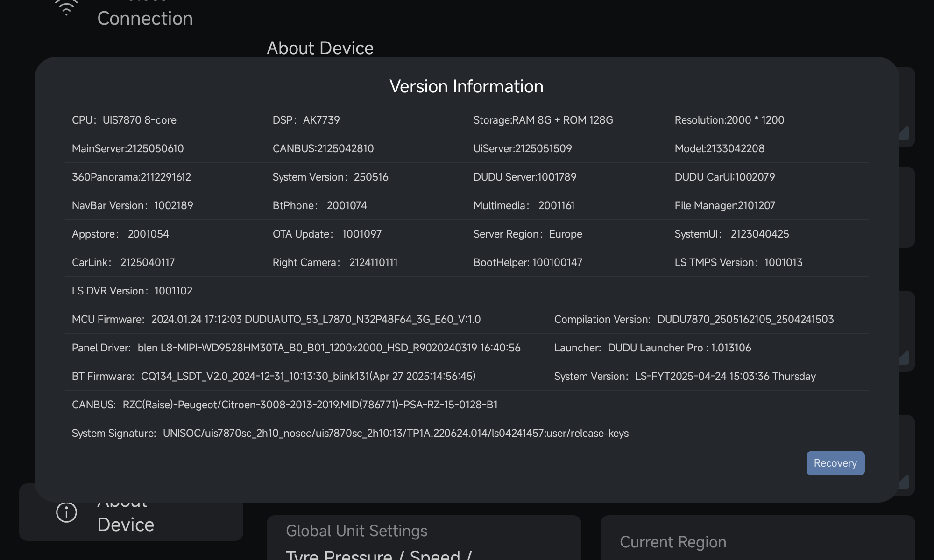The width and height of the screenshot is (934, 560).
Task: Select BootHelper: 100100147 entry
Action: (x=528, y=262)
